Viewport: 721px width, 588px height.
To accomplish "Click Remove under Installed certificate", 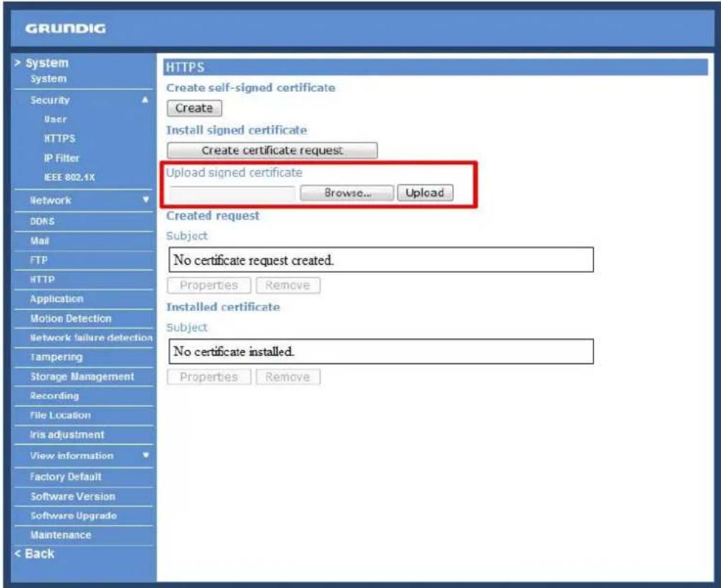I will pos(288,376).
